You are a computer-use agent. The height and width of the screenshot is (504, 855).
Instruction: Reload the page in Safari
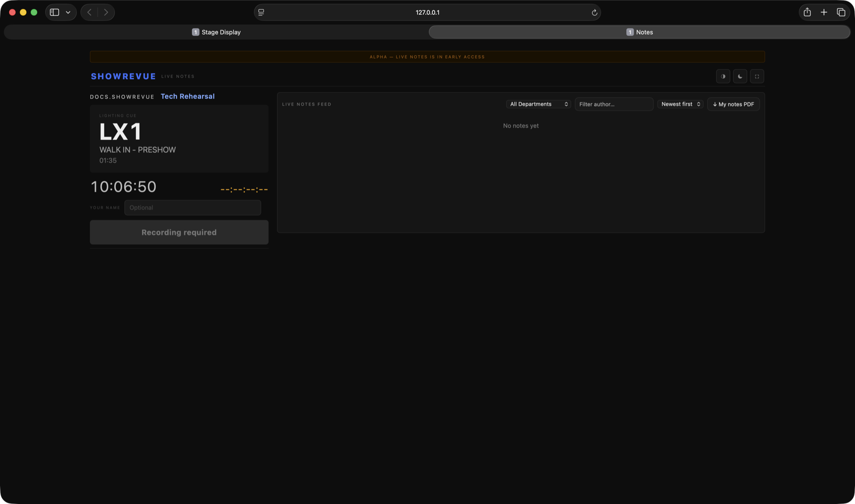(594, 12)
